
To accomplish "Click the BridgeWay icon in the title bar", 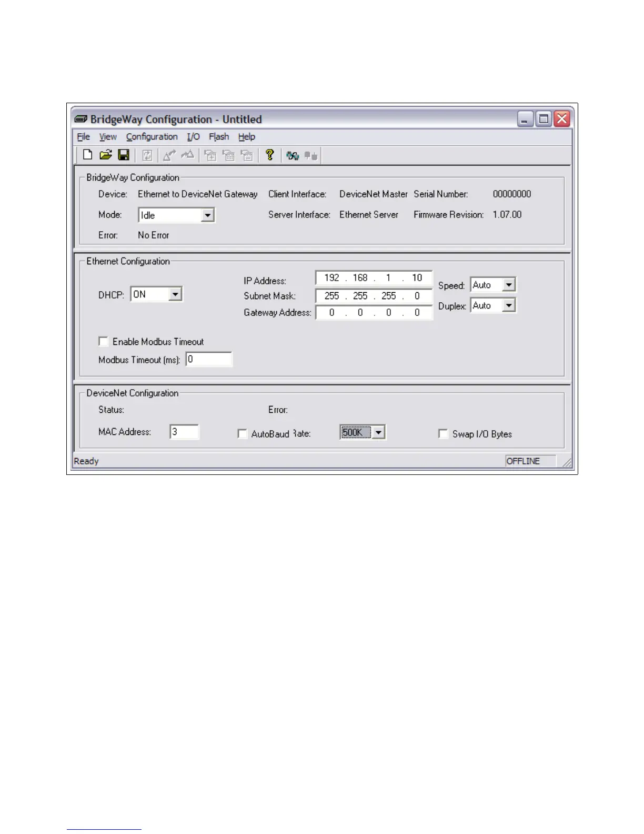I will [81, 119].
